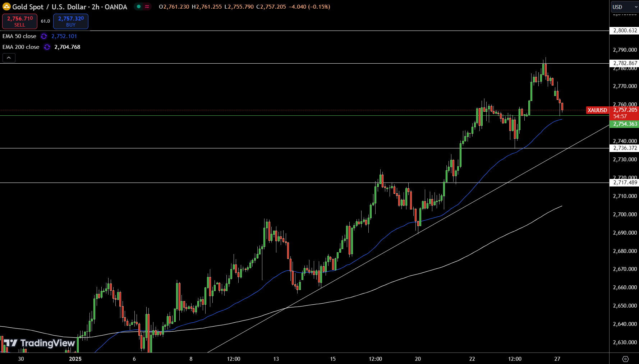The height and width of the screenshot is (364, 639).
Task: Click the change value −4.040 (−0.15%)
Action: point(309,7)
